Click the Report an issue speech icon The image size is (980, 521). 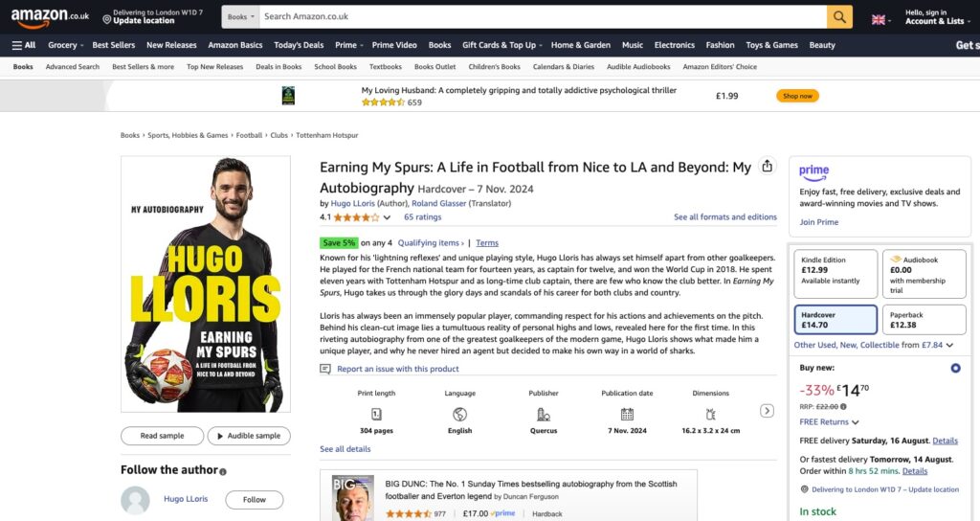[x=325, y=369]
